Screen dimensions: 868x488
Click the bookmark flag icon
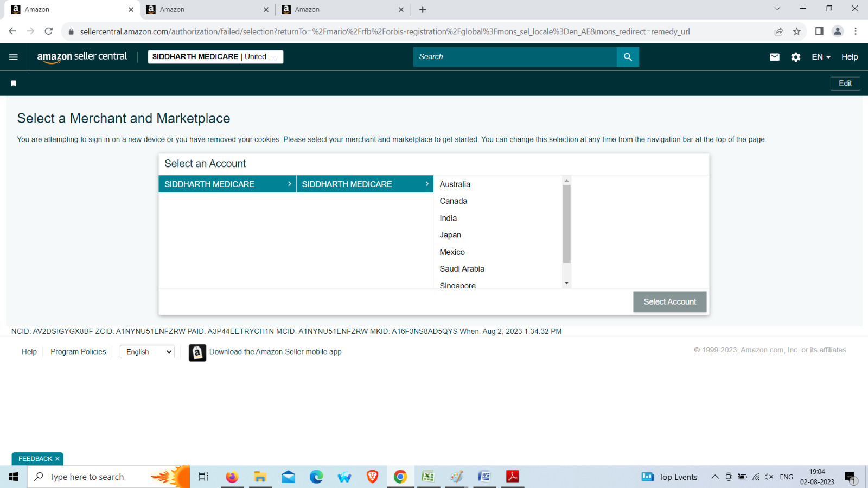click(x=14, y=84)
